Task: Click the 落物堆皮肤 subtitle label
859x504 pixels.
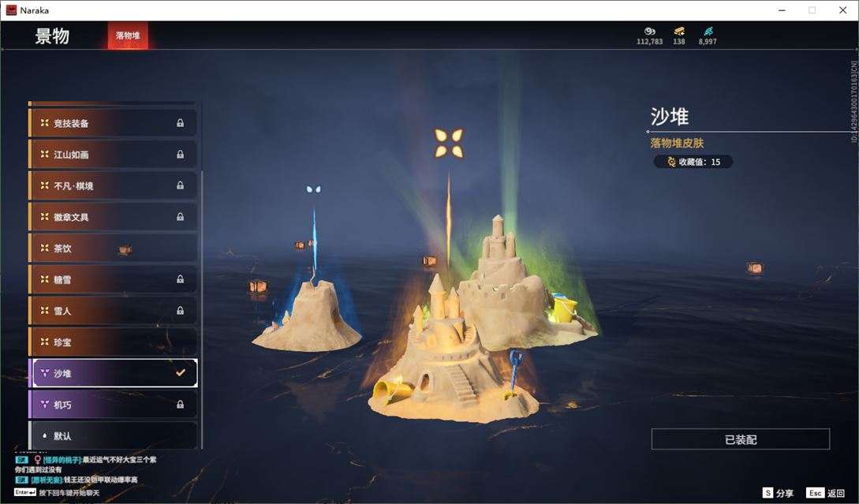Action: point(677,143)
